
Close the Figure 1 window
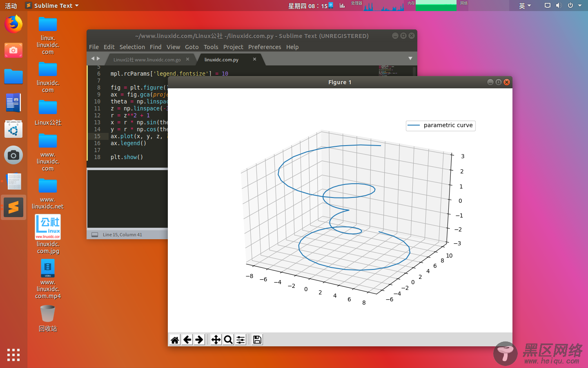click(507, 82)
